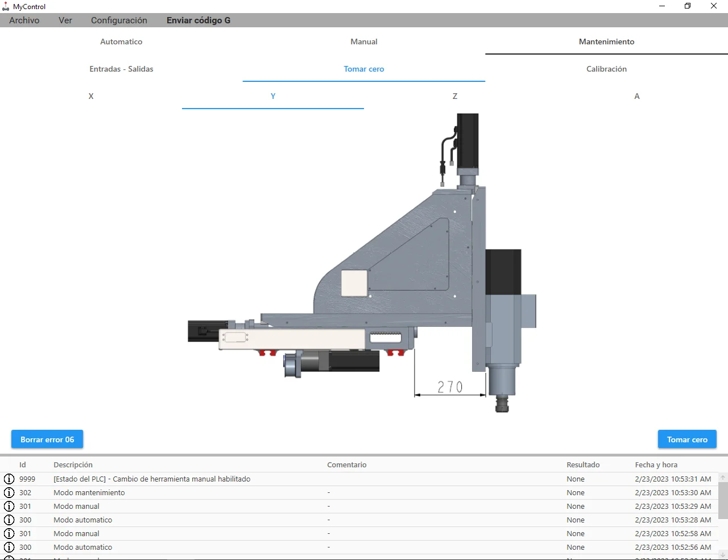The image size is (728, 560).
Task: Click the Borrar error 06 button
Action: [47, 439]
